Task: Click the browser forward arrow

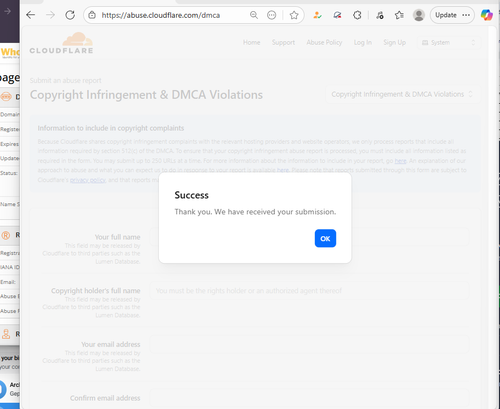Action: pyautogui.click(x=50, y=15)
